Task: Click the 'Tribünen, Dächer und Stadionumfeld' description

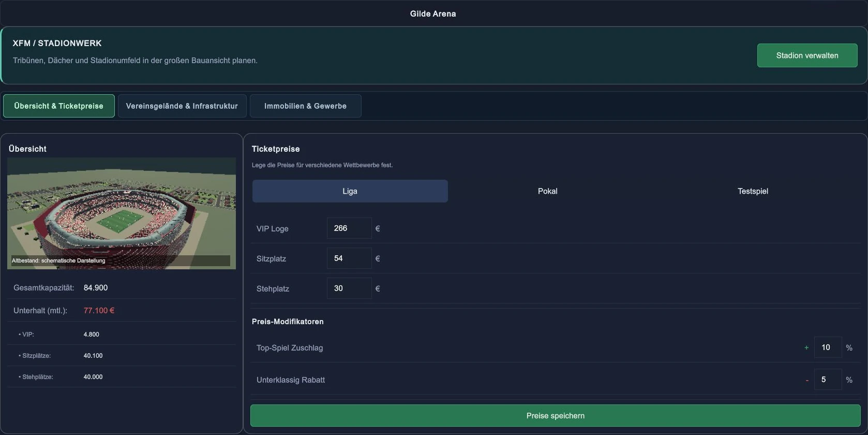Action: pos(135,61)
